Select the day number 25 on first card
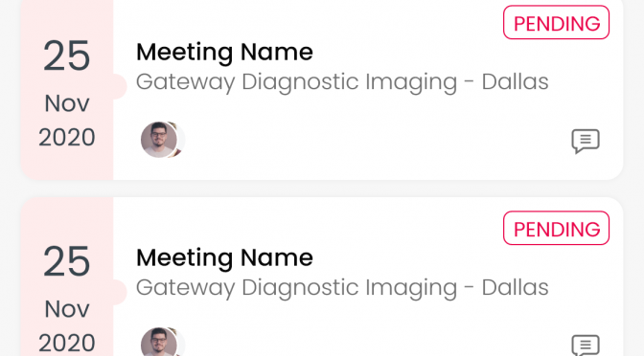 click(66, 56)
